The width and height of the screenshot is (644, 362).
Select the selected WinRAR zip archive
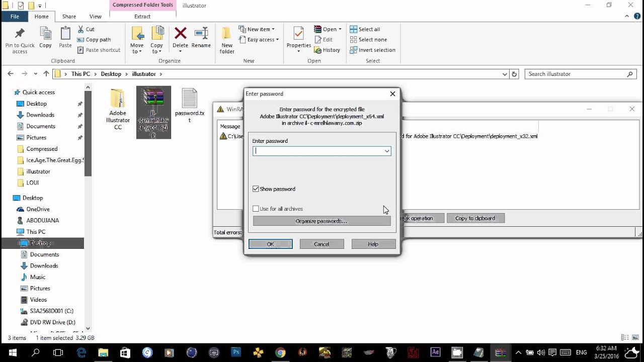coord(153,113)
